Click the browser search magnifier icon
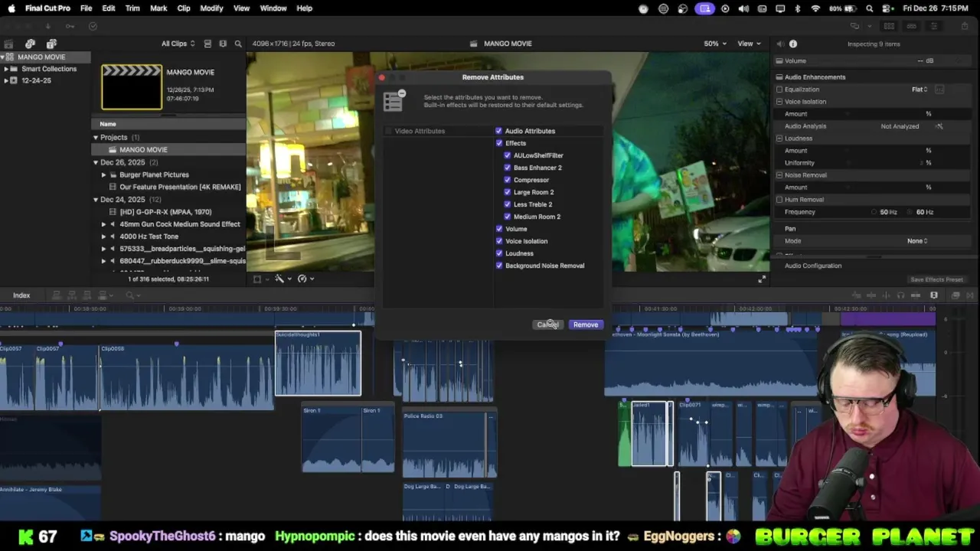 pos(238,44)
